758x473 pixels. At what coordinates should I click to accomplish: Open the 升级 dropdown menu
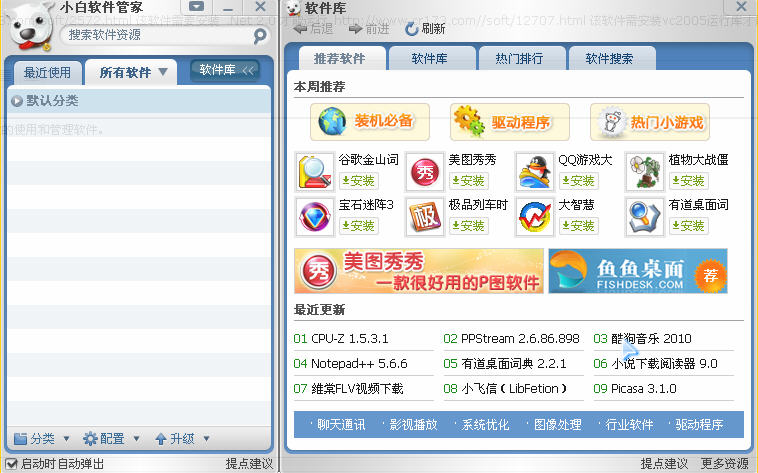point(182,439)
